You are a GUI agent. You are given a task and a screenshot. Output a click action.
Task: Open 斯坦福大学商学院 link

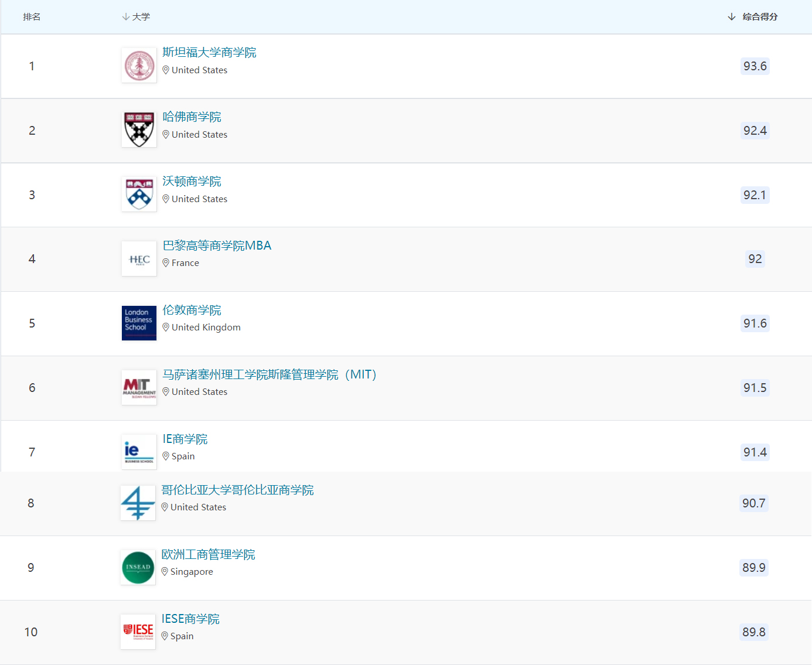(x=209, y=52)
